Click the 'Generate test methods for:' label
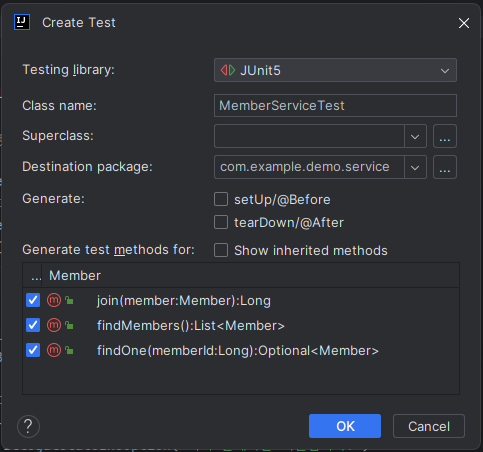 pos(108,250)
